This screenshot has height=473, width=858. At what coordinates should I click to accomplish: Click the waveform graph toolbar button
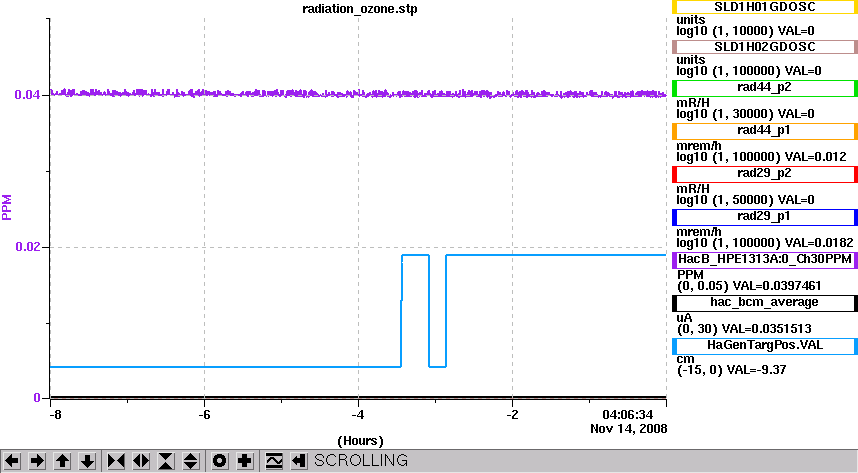tap(274, 461)
